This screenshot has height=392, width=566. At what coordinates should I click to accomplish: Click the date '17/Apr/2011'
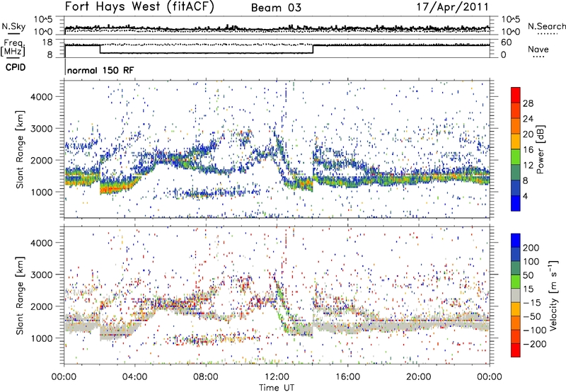453,7
